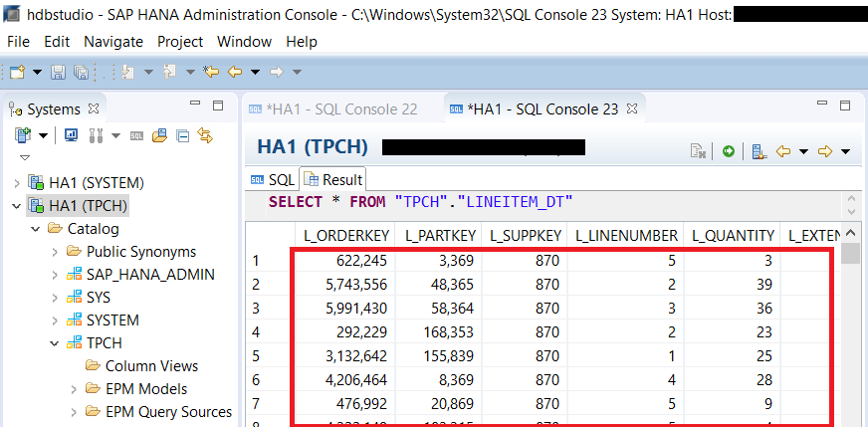Minimize the Systems panel
This screenshot has width=868, height=427.
(x=195, y=103)
